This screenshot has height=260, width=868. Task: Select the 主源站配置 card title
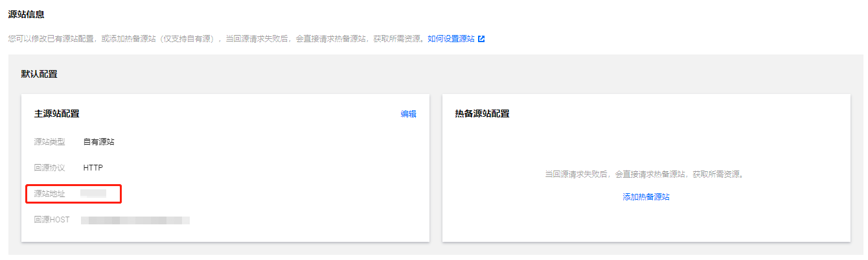click(57, 114)
